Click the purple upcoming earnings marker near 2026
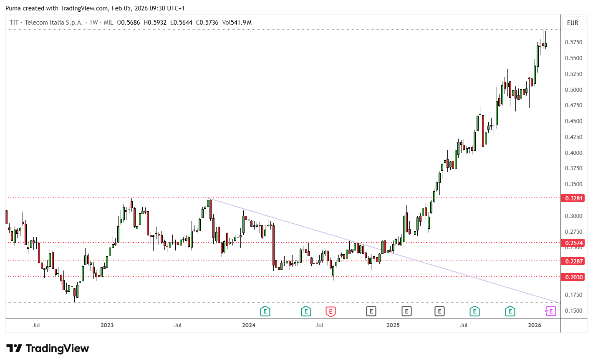 click(550, 311)
